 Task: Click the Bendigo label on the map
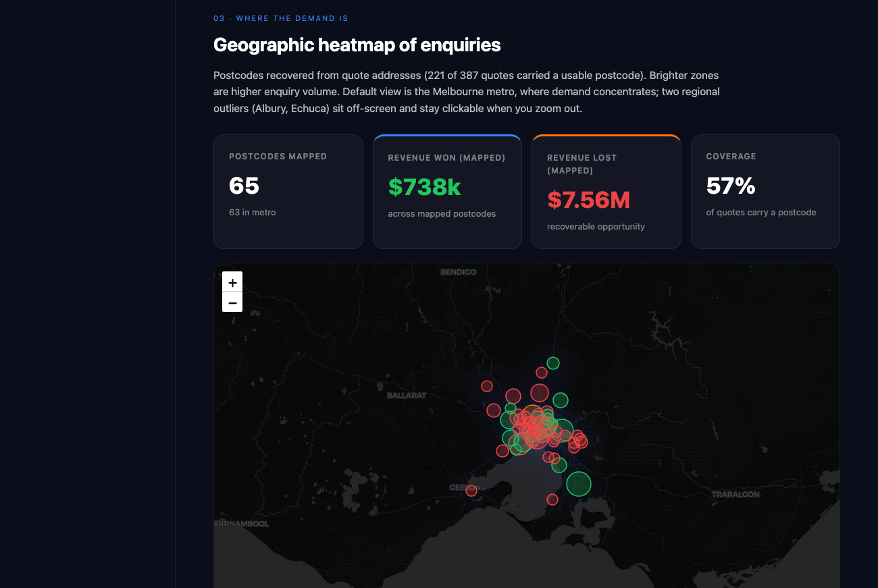[x=459, y=272]
